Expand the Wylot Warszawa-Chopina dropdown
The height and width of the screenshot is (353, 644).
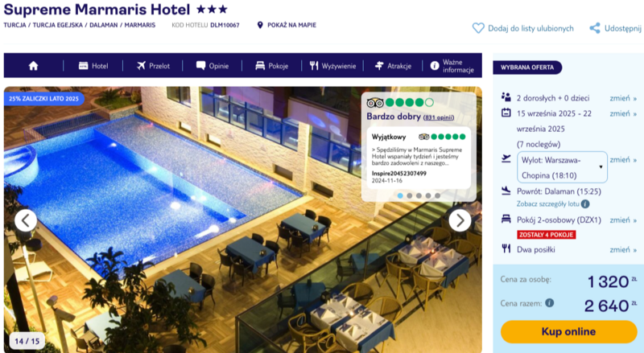point(562,167)
